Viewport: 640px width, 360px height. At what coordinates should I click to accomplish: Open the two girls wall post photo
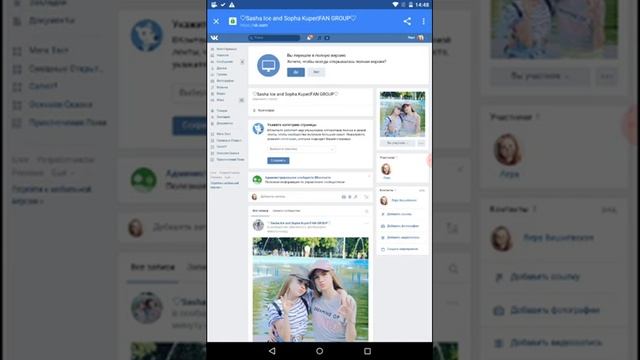click(310, 289)
